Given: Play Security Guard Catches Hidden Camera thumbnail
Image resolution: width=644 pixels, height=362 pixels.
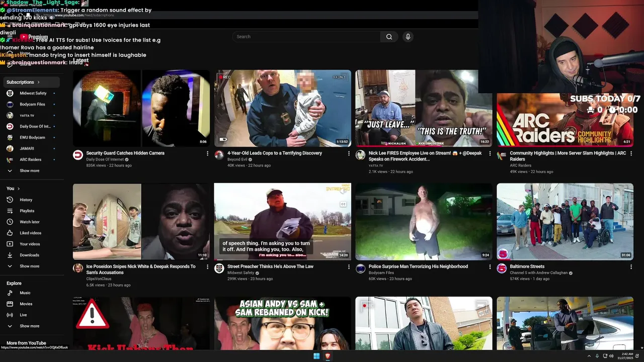Looking at the screenshot, I should (x=141, y=108).
